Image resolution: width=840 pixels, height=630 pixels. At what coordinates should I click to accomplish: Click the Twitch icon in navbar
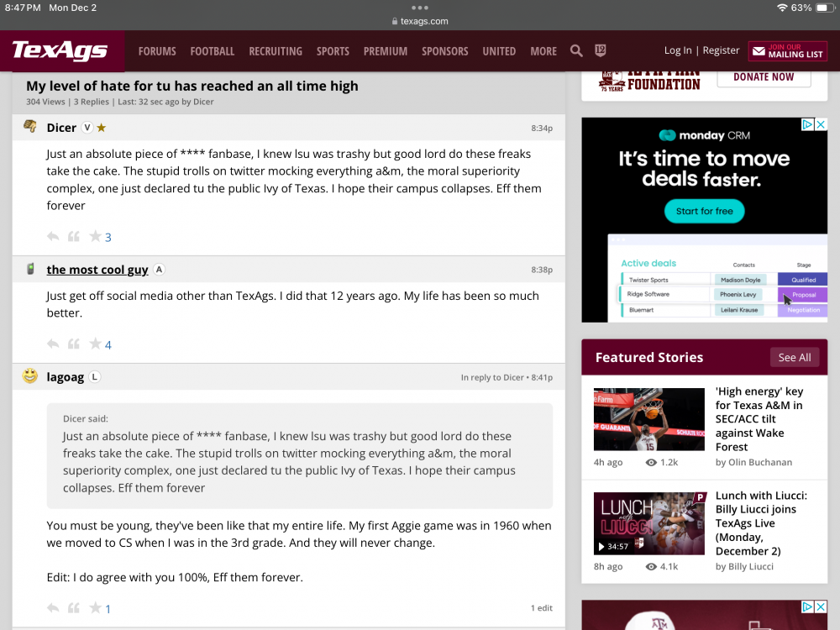tap(600, 51)
